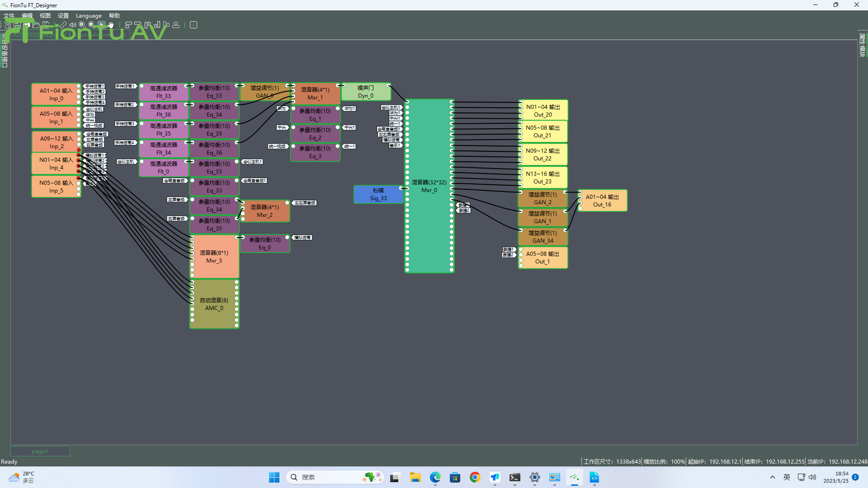Click the taskbar 搜索 search box
This screenshot has height=488, width=868.
(335, 477)
